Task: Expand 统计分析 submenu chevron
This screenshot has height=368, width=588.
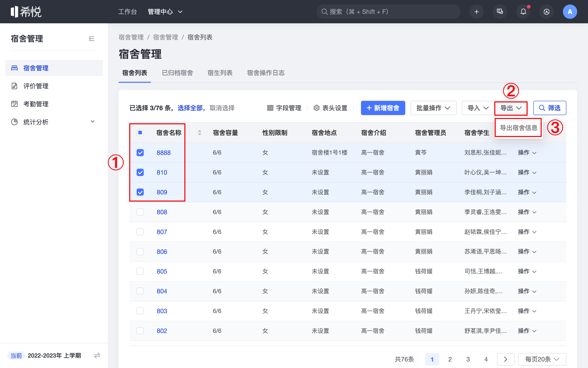Action: tap(92, 121)
